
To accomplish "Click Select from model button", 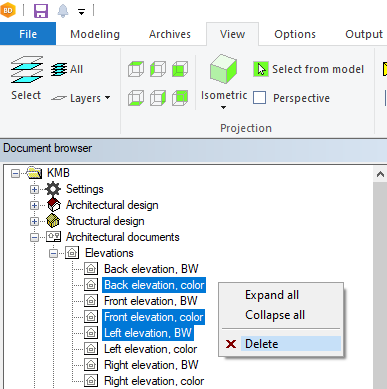I will pos(308,69).
